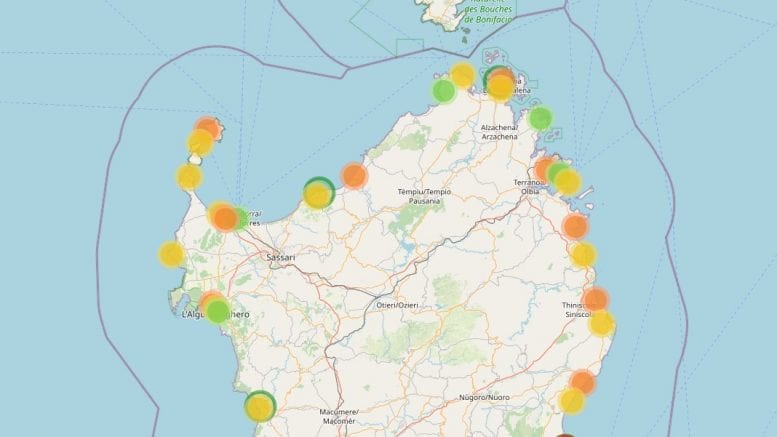Viewport: 777px width, 437px height.
Task: Click the green marker near Alghero
Action: point(218,311)
